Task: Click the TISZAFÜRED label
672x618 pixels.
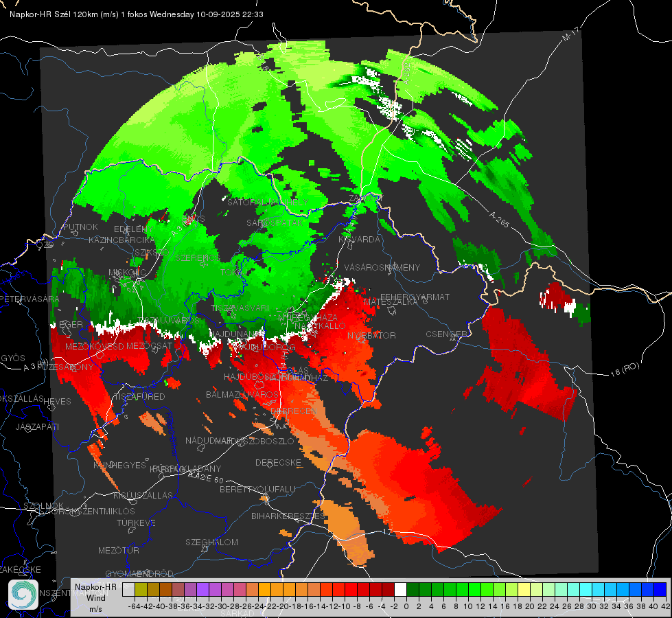Action: coord(139,397)
